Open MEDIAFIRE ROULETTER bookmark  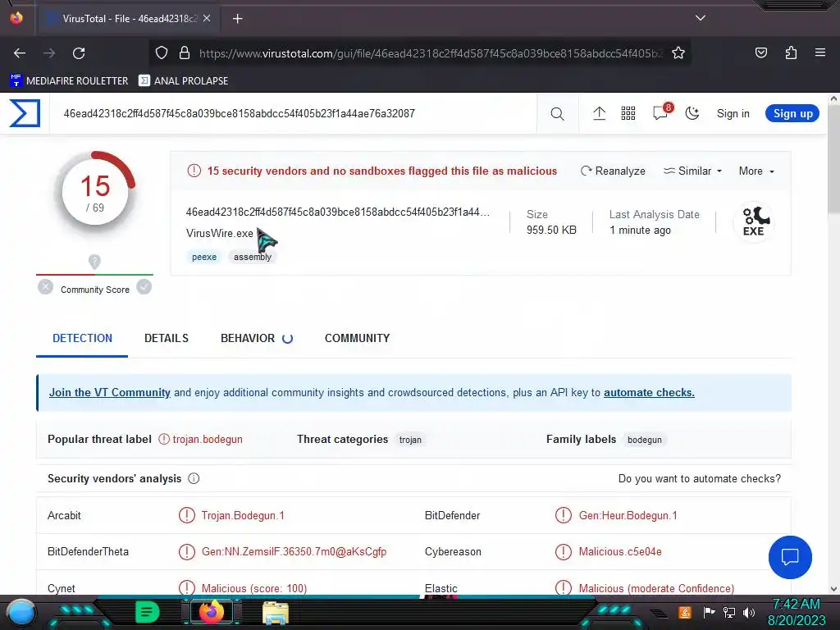(69, 81)
